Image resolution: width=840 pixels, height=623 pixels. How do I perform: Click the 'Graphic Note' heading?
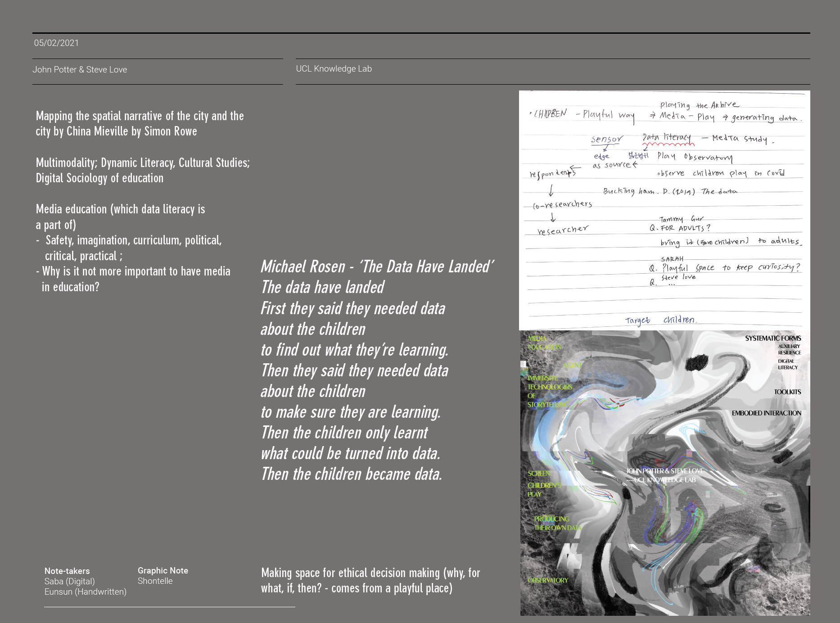[x=163, y=570]
